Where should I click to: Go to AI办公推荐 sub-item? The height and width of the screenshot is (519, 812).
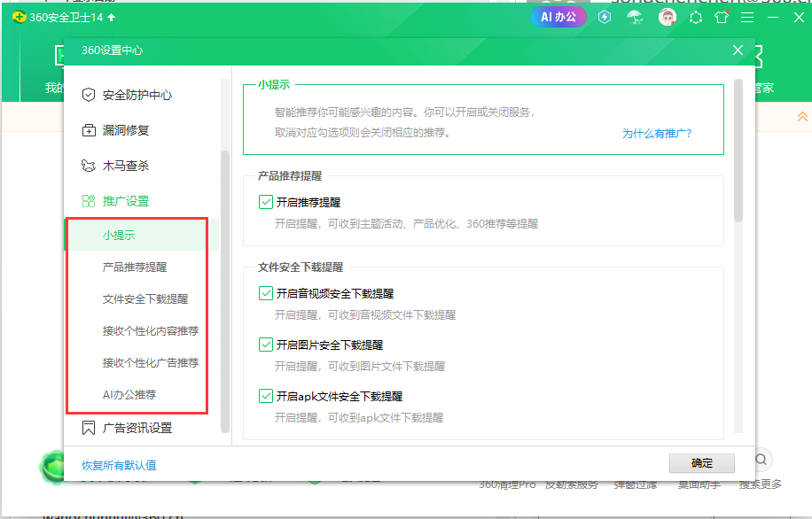pyautogui.click(x=129, y=395)
